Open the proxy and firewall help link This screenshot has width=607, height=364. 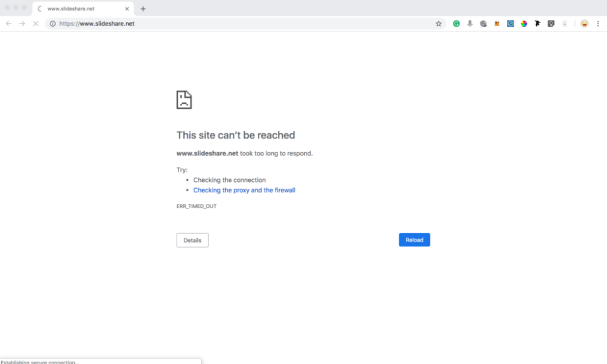pyautogui.click(x=244, y=190)
